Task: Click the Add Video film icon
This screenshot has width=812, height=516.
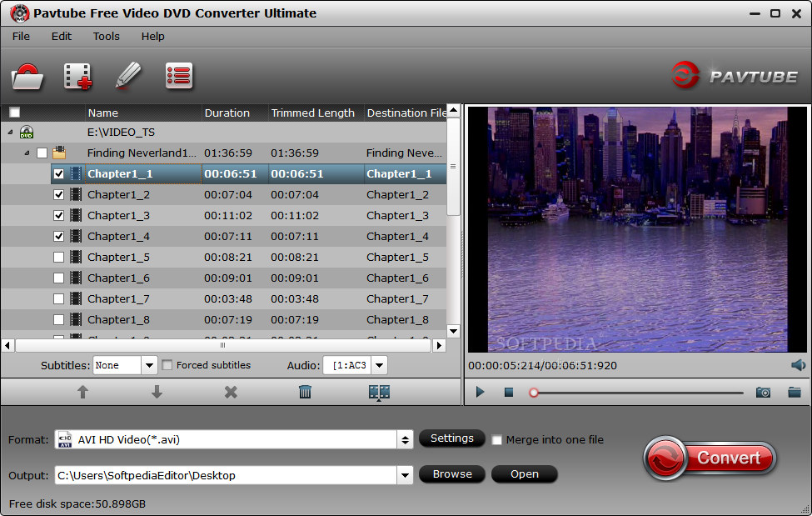Action: click(x=77, y=76)
